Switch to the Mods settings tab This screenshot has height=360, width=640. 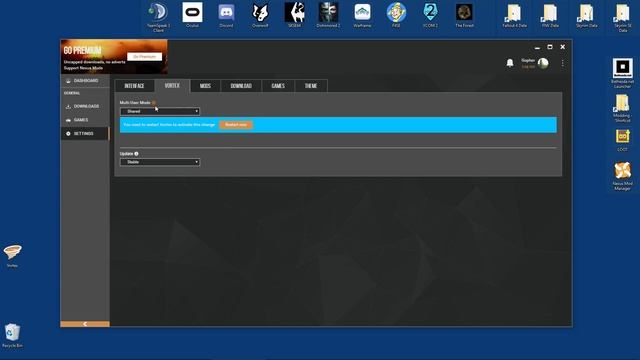point(205,86)
